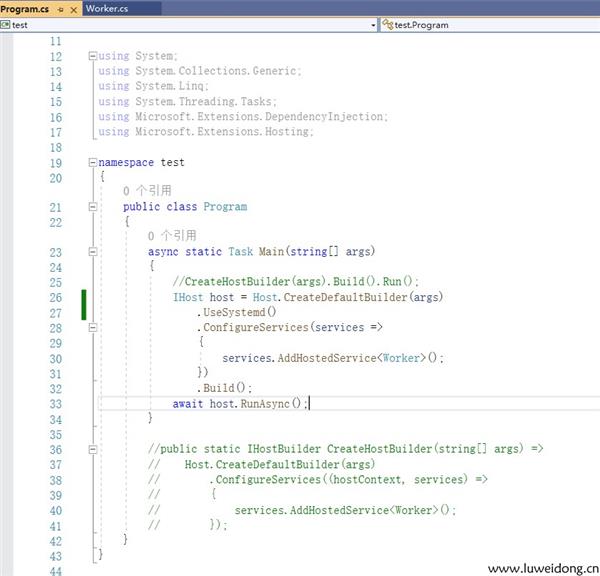Viewport: 600px width, 576px height.
Task: Collapse the Main method body
Action: tap(93, 252)
